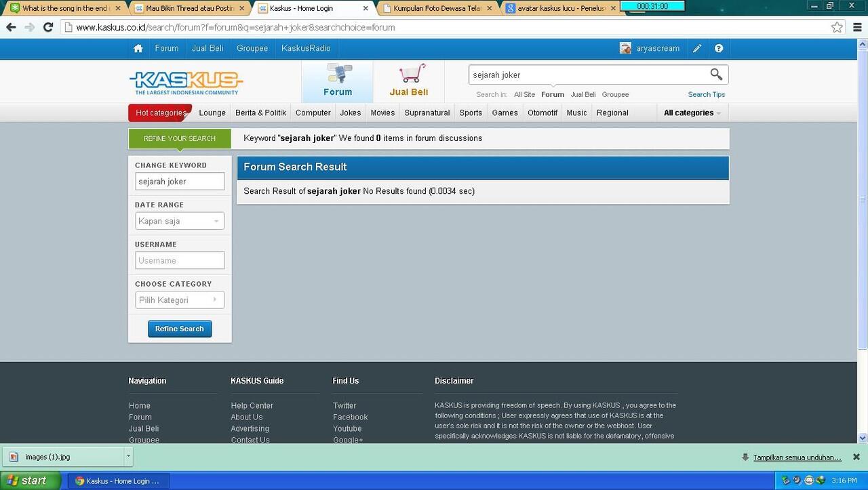Click Jual Beli in top blue bar
Screen dimensions: 868x490
tap(208, 49)
